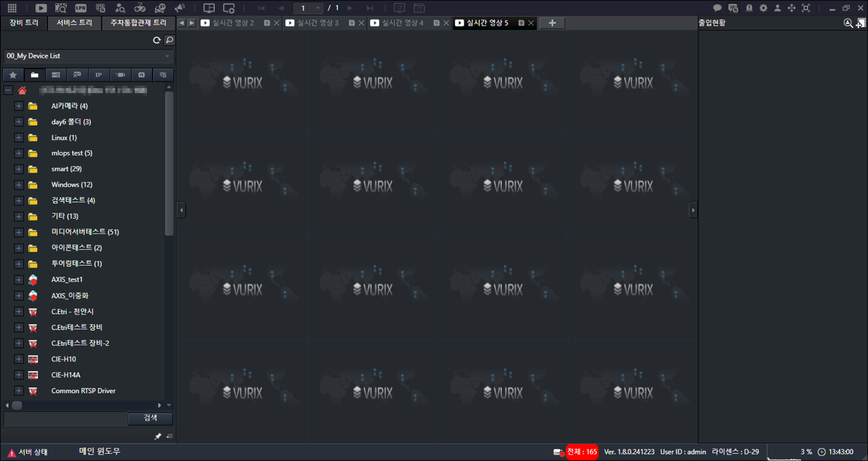The height and width of the screenshot is (461, 868).
Task: Close the 실시간 영상 5 tab
Action: click(x=531, y=23)
